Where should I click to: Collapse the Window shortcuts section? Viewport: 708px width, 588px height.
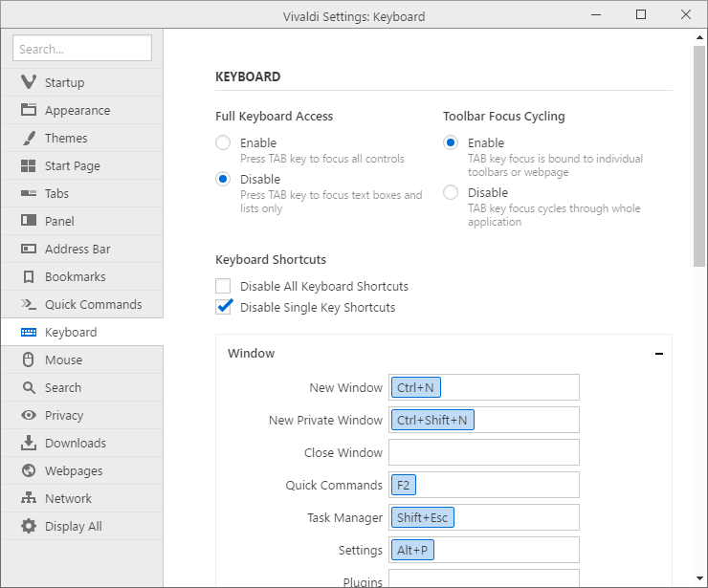coord(658,354)
